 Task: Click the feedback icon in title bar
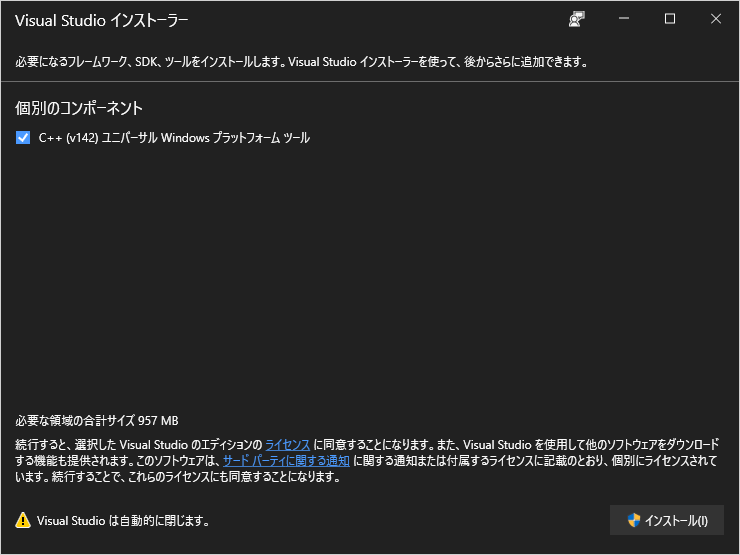[x=576, y=19]
